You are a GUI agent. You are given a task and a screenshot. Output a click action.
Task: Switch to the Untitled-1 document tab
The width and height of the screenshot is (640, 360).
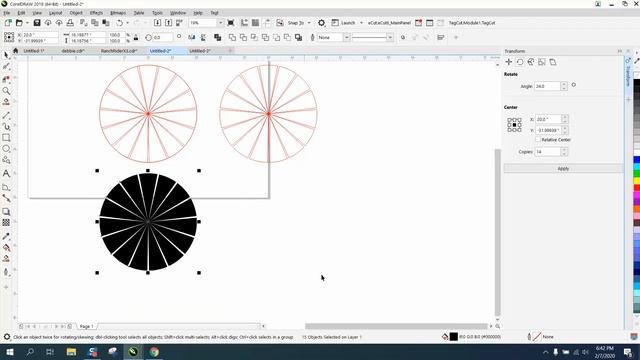tap(34, 51)
